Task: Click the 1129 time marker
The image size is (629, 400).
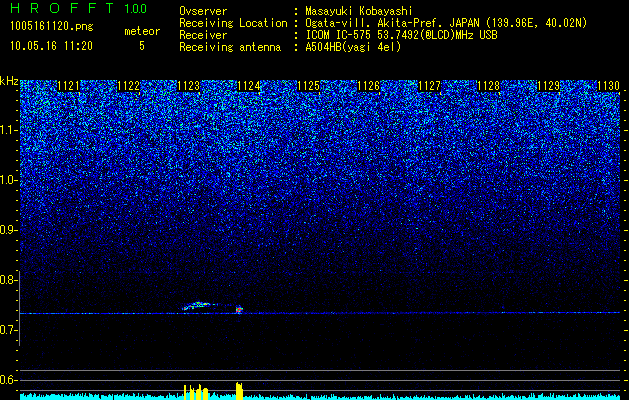Action: coord(549,86)
